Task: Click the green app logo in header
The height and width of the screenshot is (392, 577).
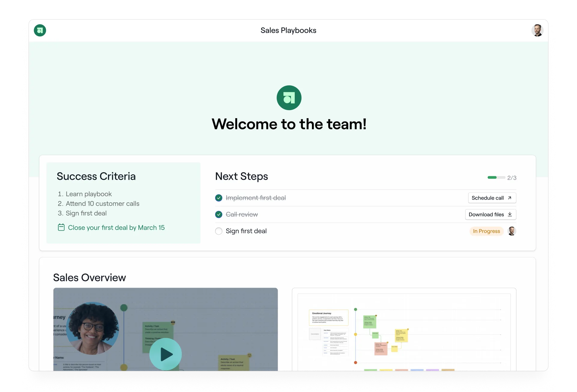Action: tap(40, 30)
